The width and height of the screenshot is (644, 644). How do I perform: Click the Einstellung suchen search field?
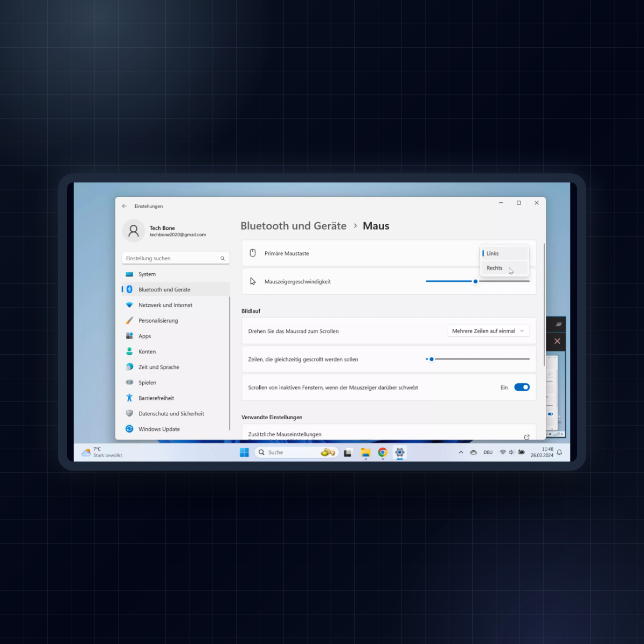(x=175, y=258)
